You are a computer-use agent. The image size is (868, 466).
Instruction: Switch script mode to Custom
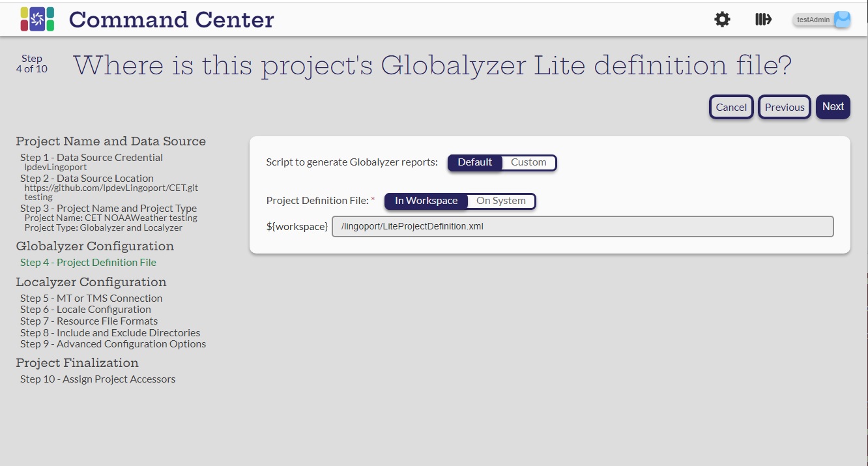pyautogui.click(x=528, y=162)
